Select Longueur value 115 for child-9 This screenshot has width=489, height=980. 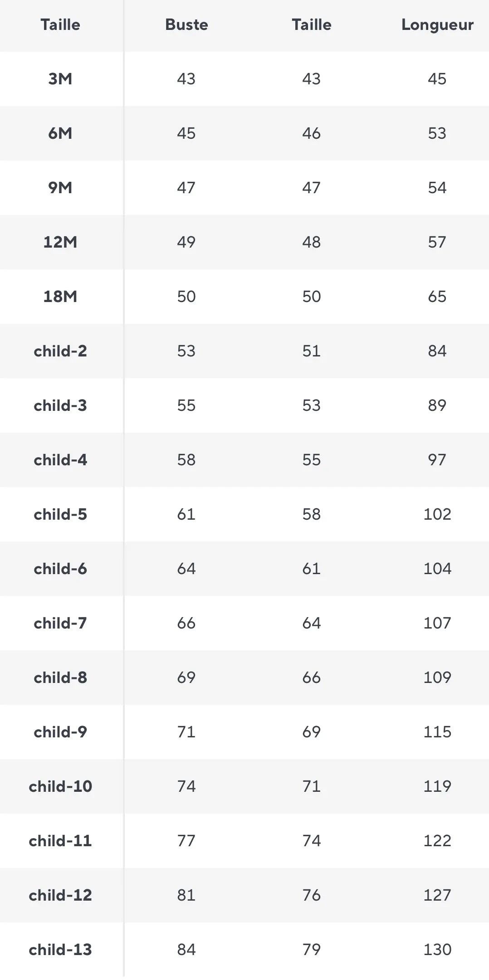point(437,732)
